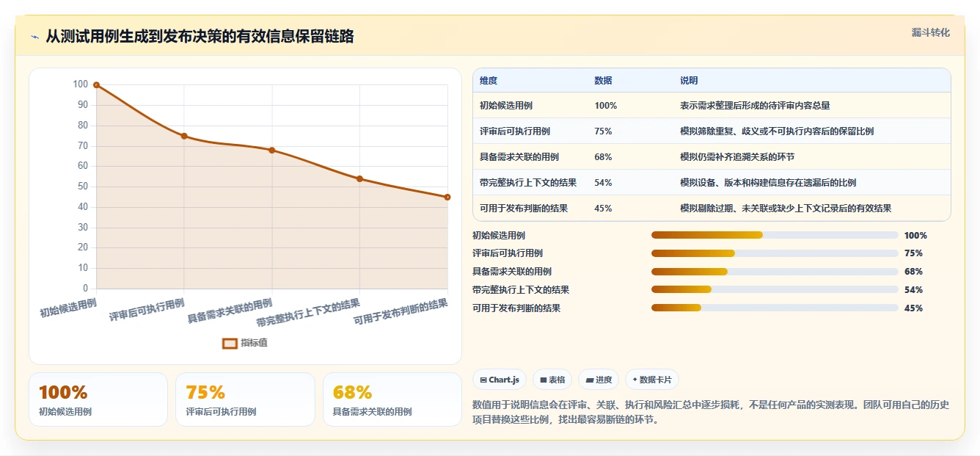Click the 维度 column header

489,80
